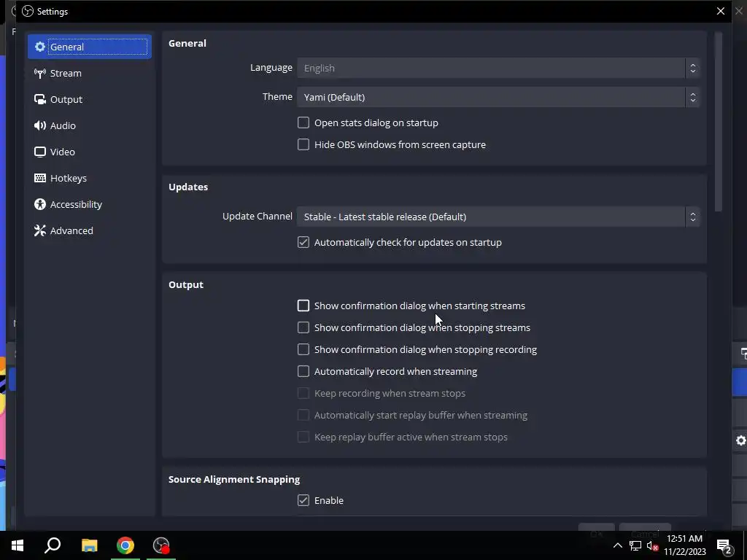Open the Language dropdown
Viewport: 747px width, 560px height.
pyautogui.click(x=498, y=68)
